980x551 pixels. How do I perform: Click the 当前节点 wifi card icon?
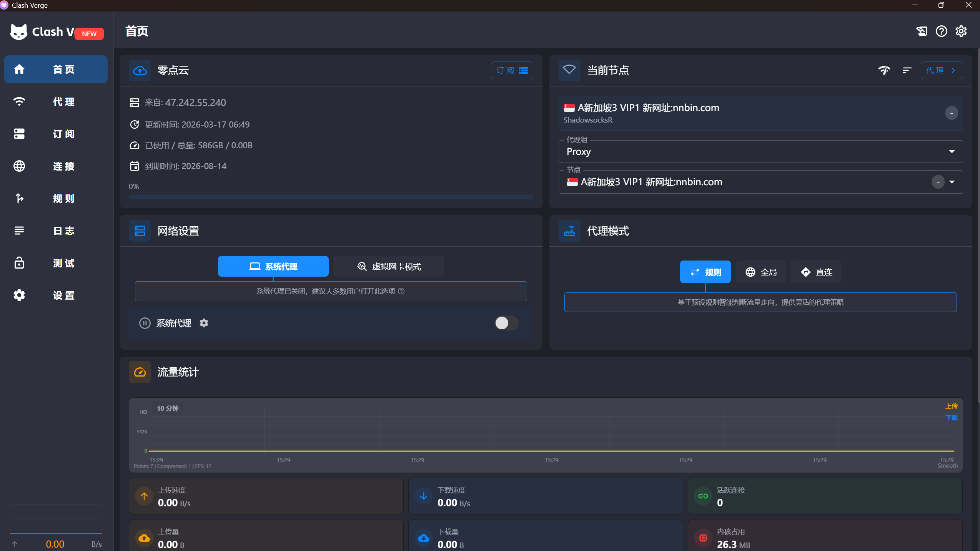click(x=569, y=70)
